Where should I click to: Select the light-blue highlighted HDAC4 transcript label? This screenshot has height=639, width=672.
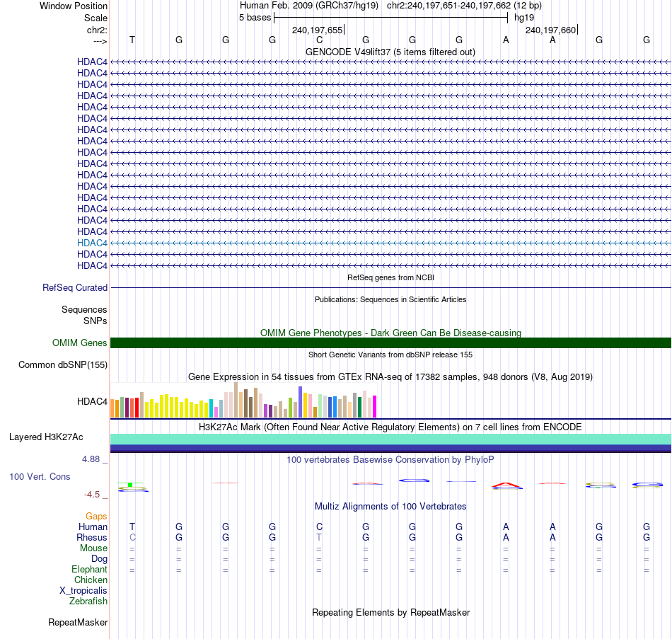point(92,243)
